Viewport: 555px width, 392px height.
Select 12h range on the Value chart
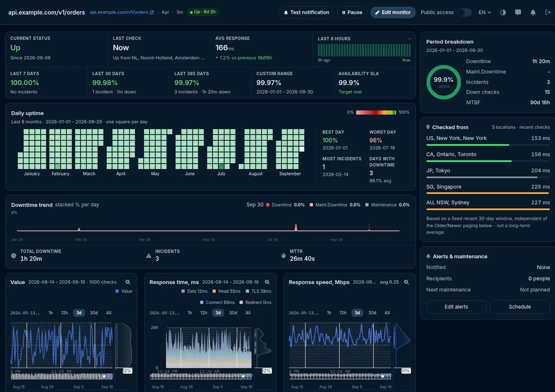click(65, 313)
